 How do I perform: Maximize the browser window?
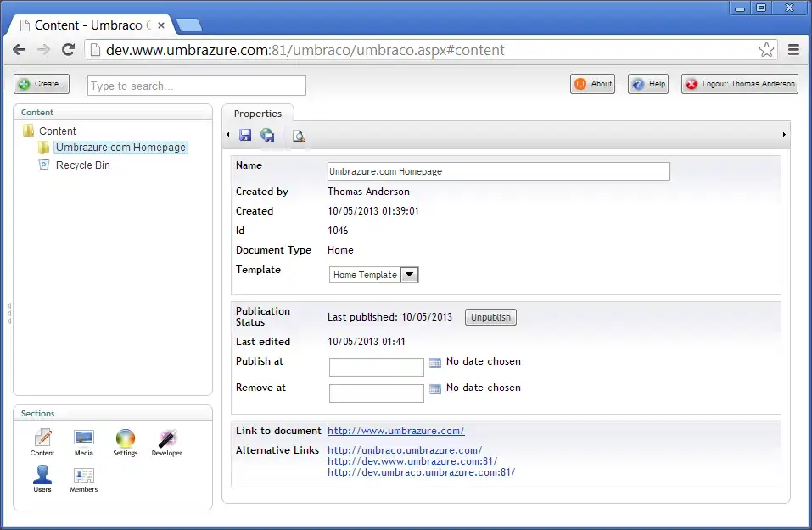761,8
